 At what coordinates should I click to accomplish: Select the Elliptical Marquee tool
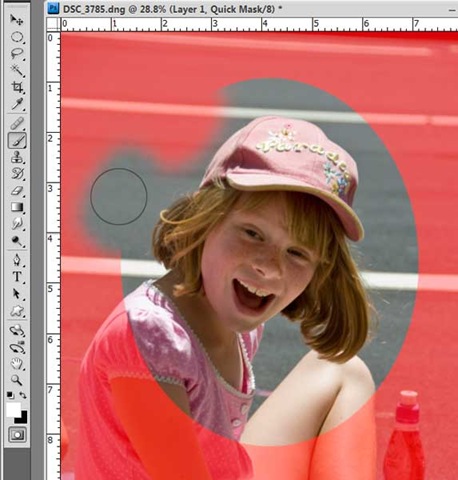tap(17, 37)
